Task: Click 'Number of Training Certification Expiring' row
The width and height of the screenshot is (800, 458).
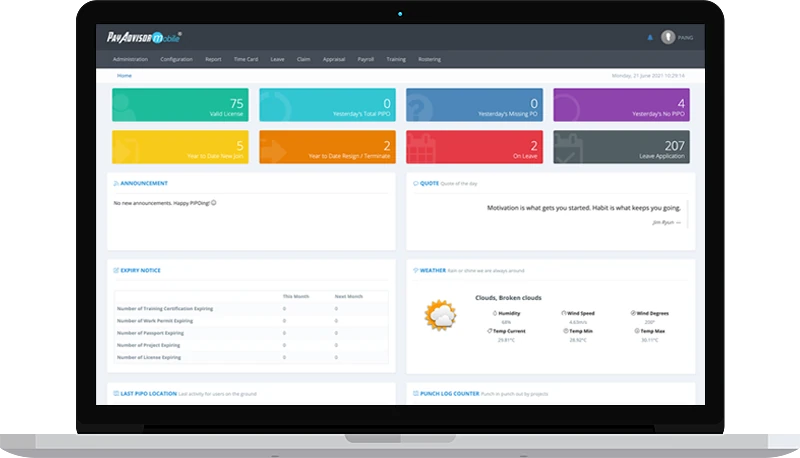Action: (251, 309)
